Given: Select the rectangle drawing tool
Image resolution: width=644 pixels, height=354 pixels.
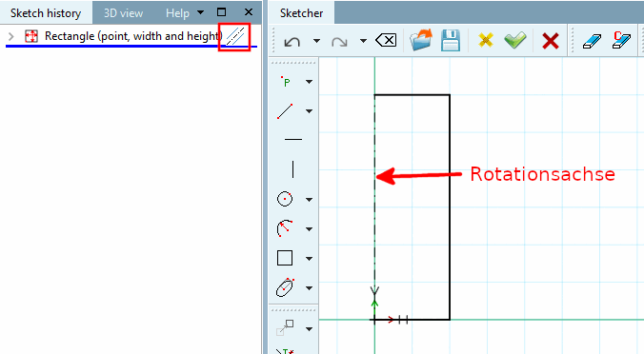Looking at the screenshot, I should coord(285,259).
